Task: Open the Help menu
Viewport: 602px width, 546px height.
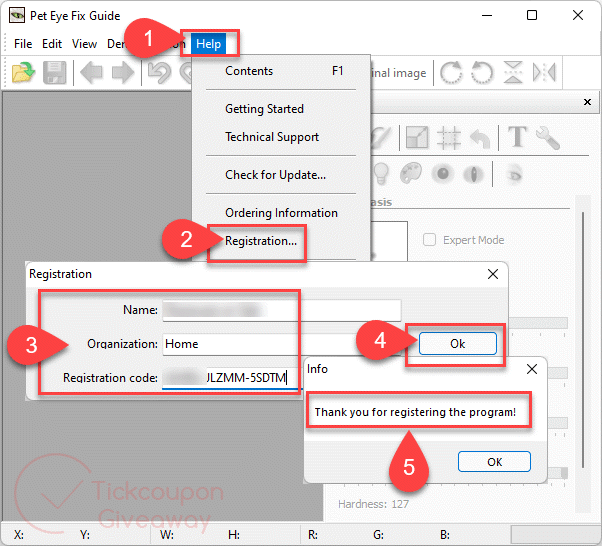Action: coord(208,44)
